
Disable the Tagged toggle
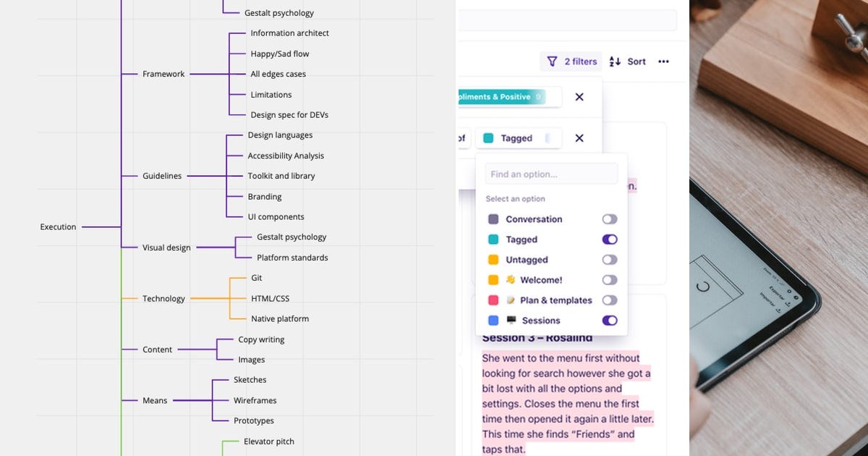click(x=610, y=239)
